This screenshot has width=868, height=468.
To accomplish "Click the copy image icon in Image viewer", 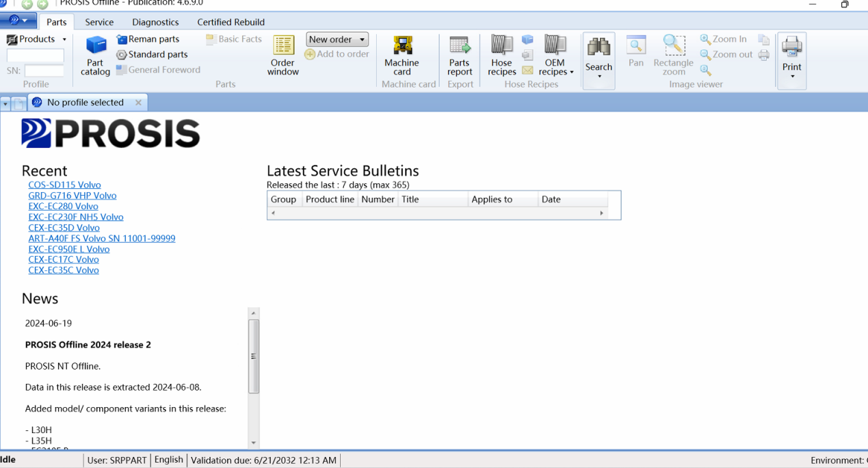I will pos(764,40).
